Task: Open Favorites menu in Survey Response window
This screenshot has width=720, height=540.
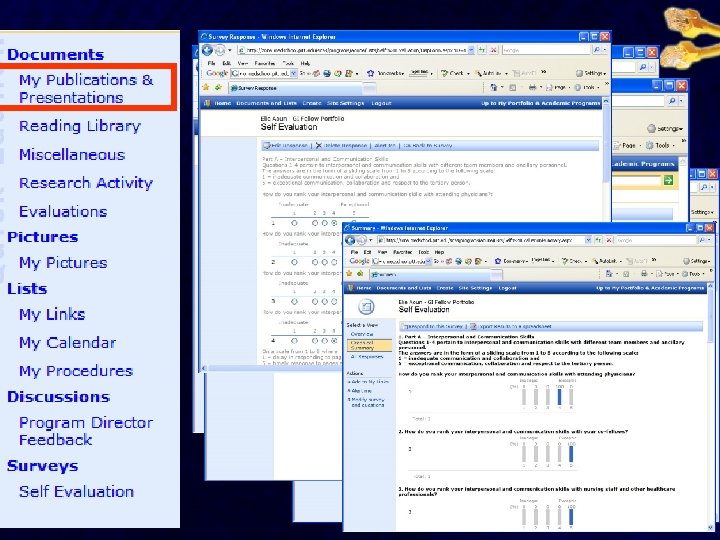Action: [x=265, y=63]
